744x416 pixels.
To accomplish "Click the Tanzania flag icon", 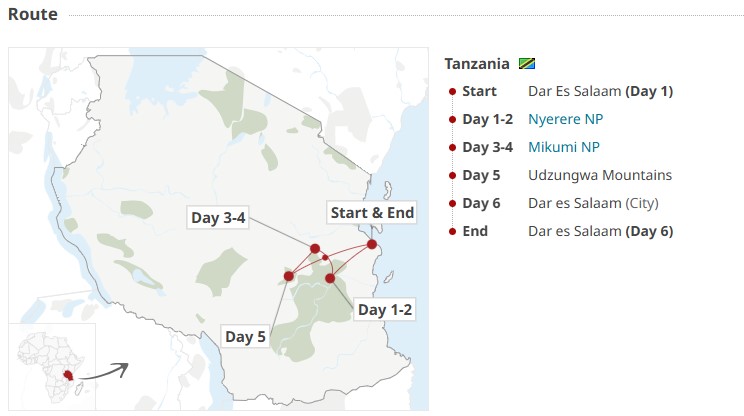I will click(x=527, y=64).
